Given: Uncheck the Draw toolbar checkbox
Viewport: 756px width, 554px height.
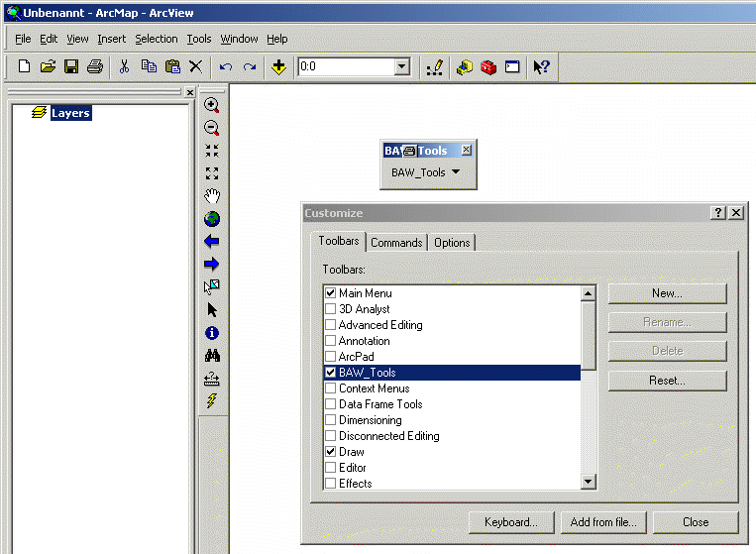Looking at the screenshot, I should click(330, 452).
